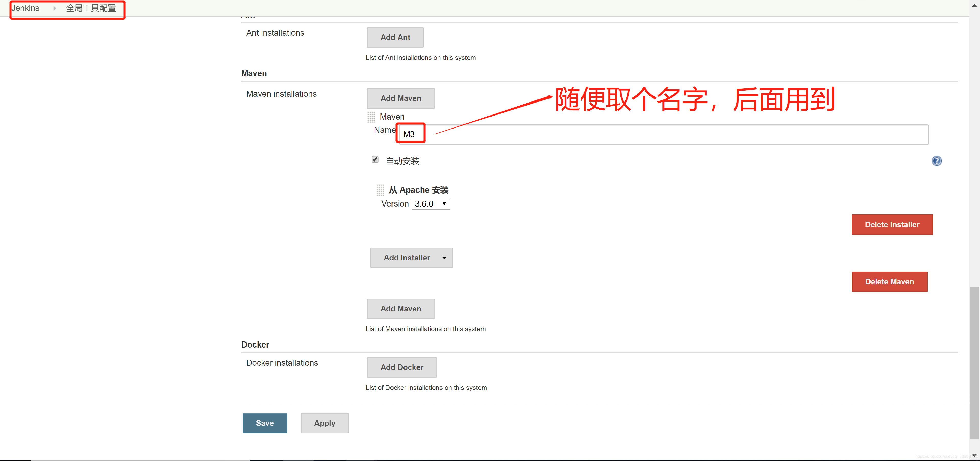Focus the Maven Name input field
Viewport: 980px width, 461px height.
(662, 135)
